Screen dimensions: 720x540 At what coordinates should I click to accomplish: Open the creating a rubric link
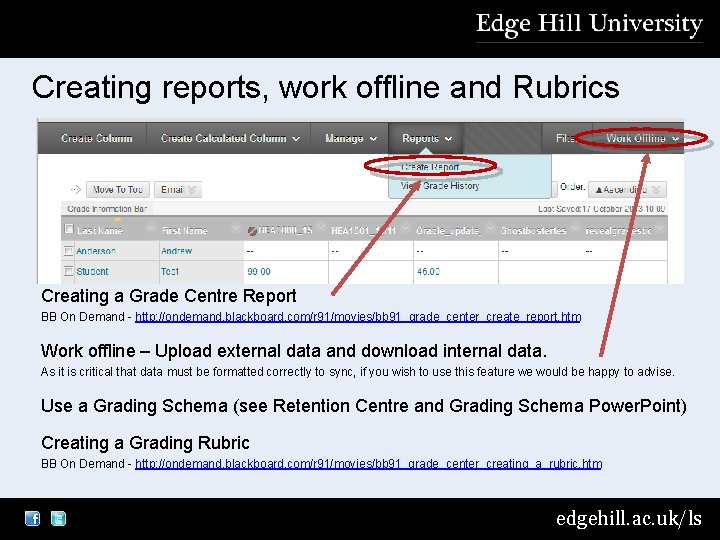coord(368,464)
